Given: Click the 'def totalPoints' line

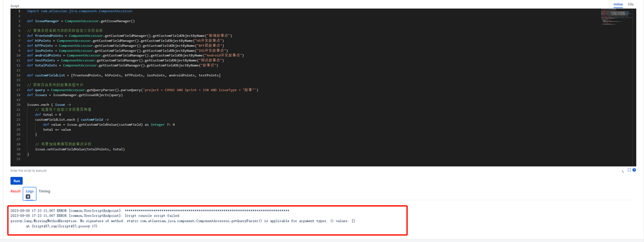Looking at the screenshot, I should pos(122,65).
